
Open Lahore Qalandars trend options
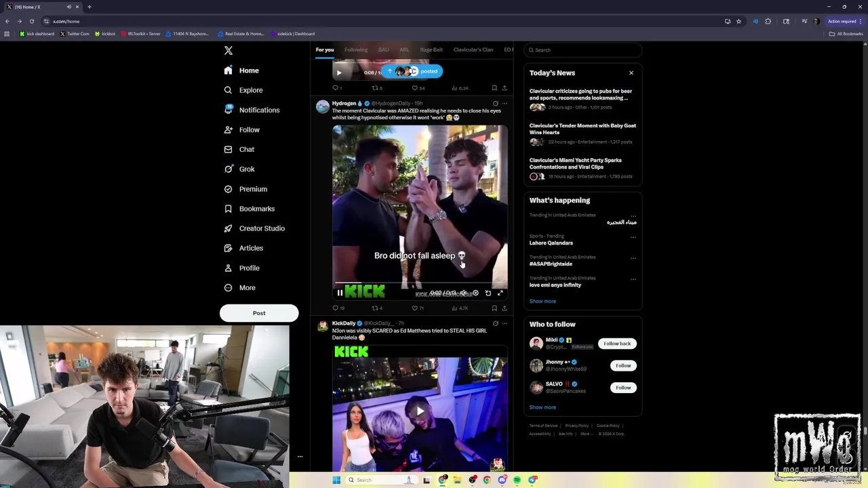pyautogui.click(x=633, y=237)
